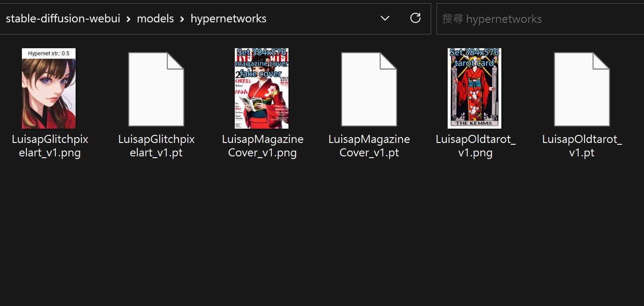
Task: Select the LuisapMagazineCover_v1.png file name label
Action: coord(263,146)
